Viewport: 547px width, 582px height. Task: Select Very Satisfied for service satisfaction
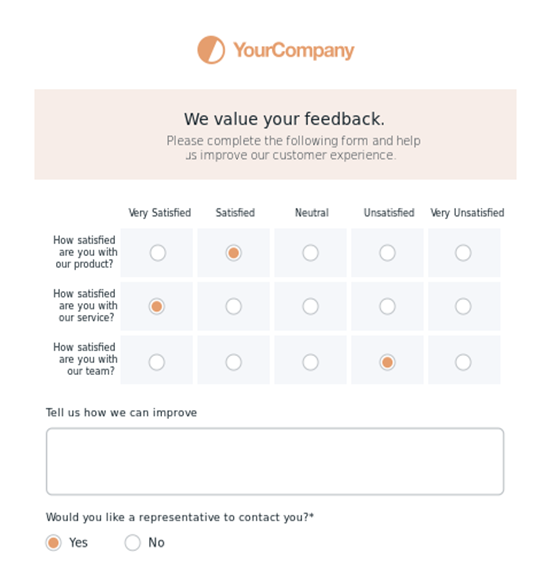click(157, 306)
